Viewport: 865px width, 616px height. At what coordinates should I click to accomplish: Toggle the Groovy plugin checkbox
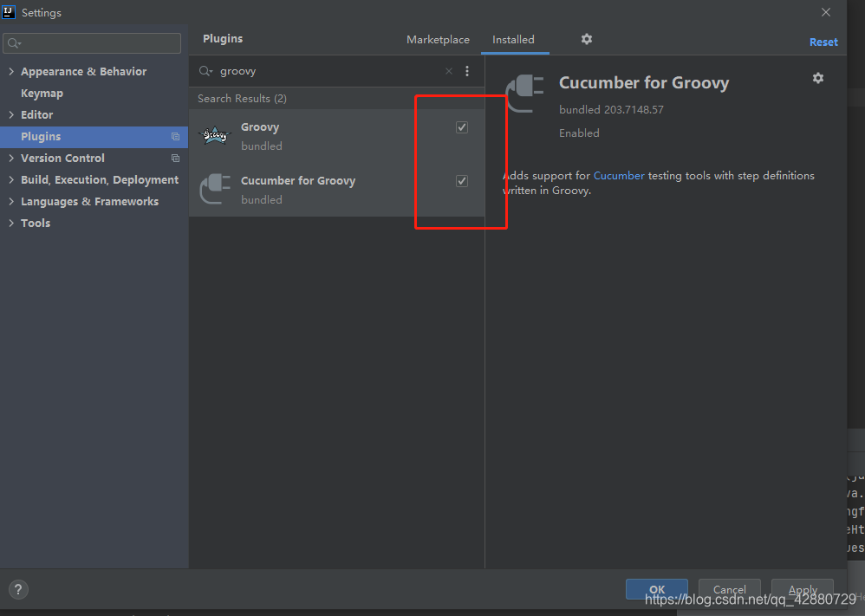click(462, 127)
